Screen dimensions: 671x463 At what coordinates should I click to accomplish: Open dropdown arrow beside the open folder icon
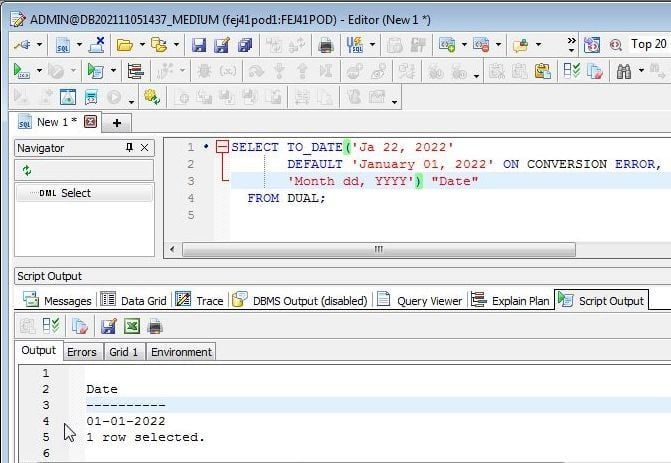[x=142, y=45]
